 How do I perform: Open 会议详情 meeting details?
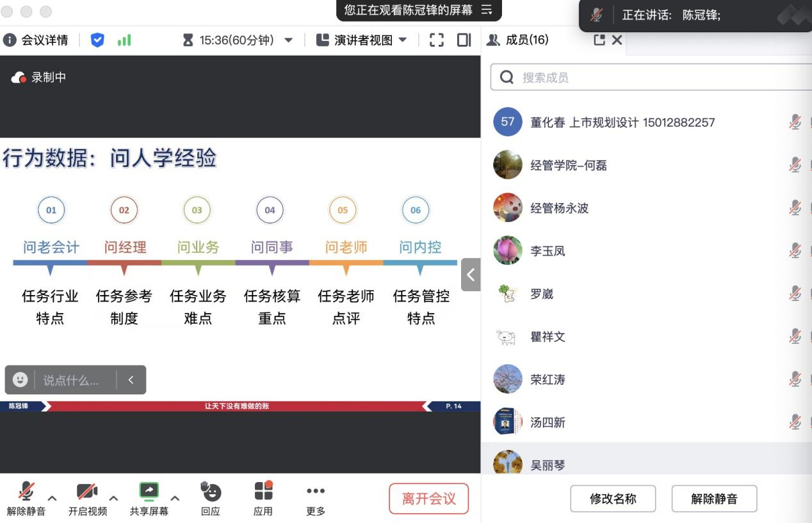[x=36, y=40]
